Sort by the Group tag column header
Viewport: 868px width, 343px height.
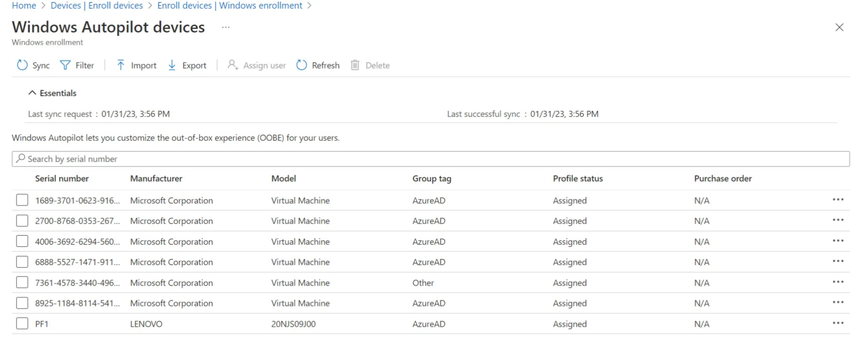(432, 179)
